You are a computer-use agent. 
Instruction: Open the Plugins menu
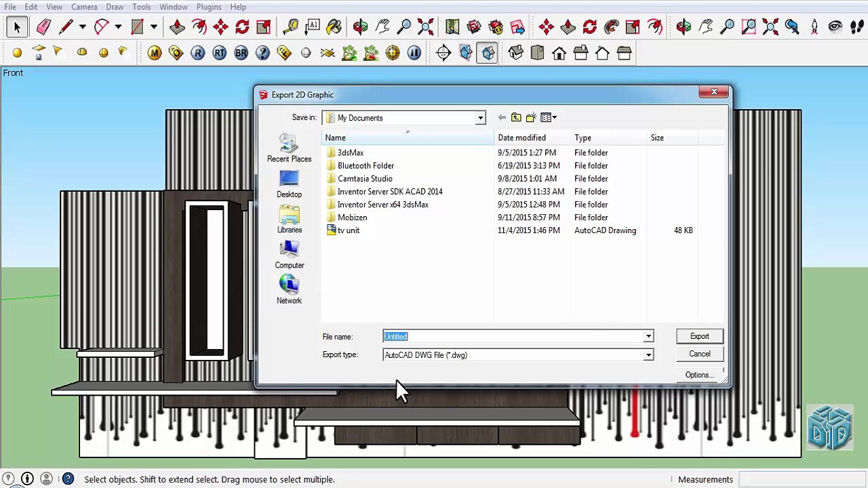(x=209, y=7)
